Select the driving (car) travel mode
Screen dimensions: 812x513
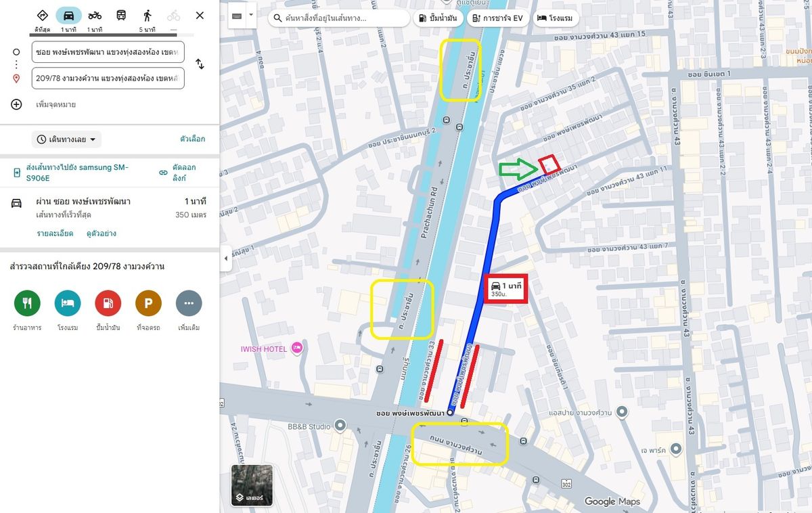point(68,16)
